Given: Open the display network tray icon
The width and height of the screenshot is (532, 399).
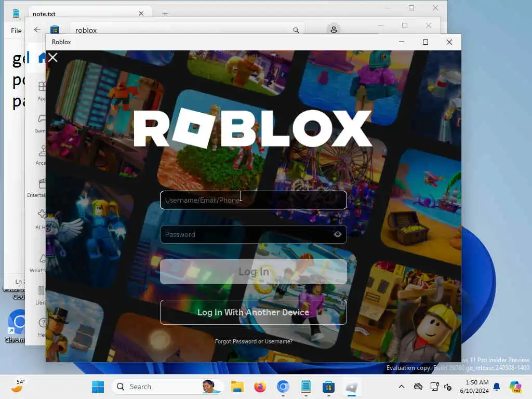Looking at the screenshot, I should [x=434, y=387].
